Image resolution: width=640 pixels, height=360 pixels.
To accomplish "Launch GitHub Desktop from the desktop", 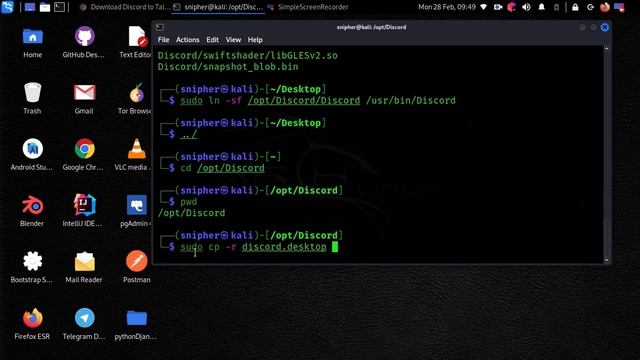I will 84,42.
